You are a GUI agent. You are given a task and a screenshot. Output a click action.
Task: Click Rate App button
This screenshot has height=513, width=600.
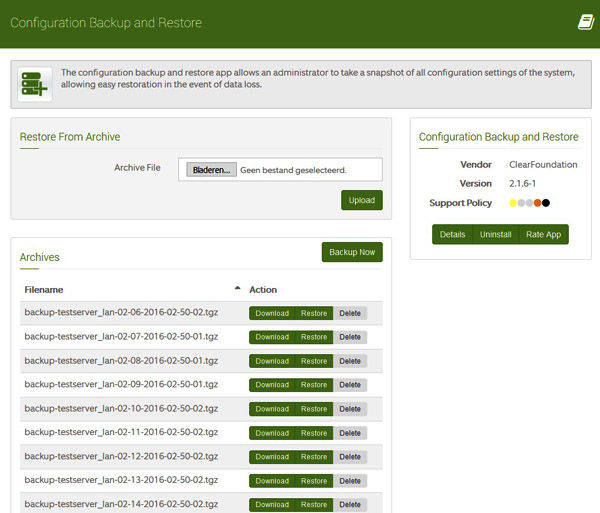pyautogui.click(x=543, y=234)
